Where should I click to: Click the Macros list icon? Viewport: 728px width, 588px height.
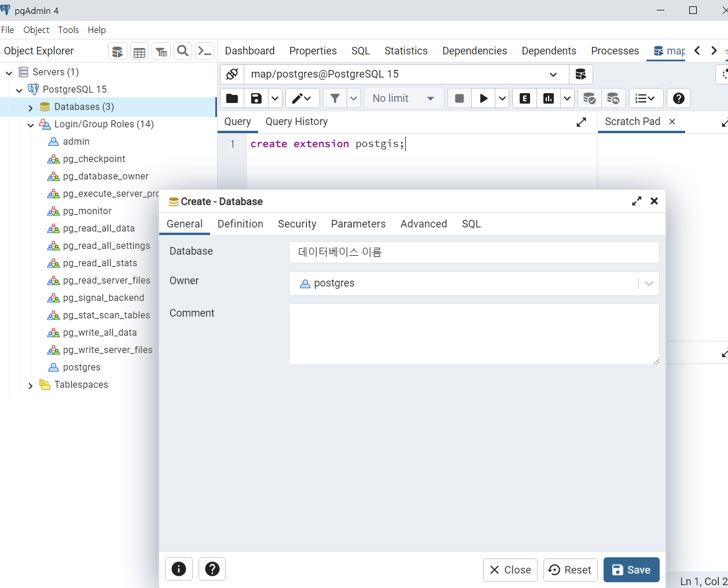pos(645,98)
